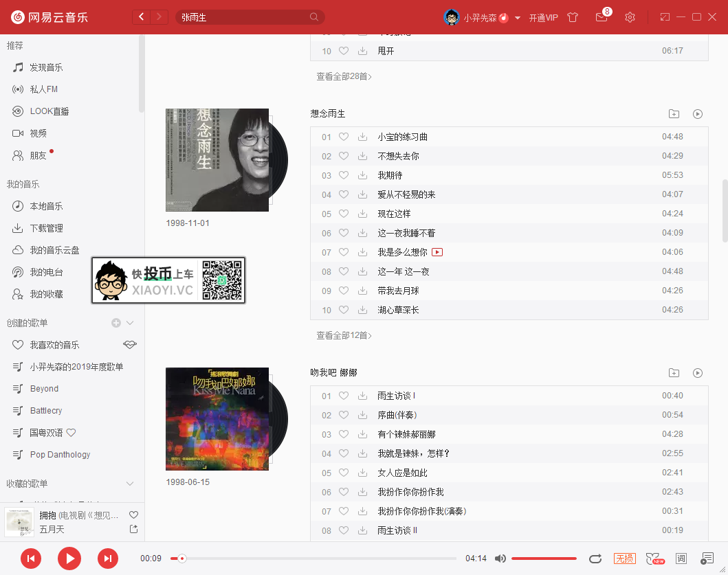Open the listen together heart icon
The image size is (728, 575).
pyautogui.click(x=654, y=559)
